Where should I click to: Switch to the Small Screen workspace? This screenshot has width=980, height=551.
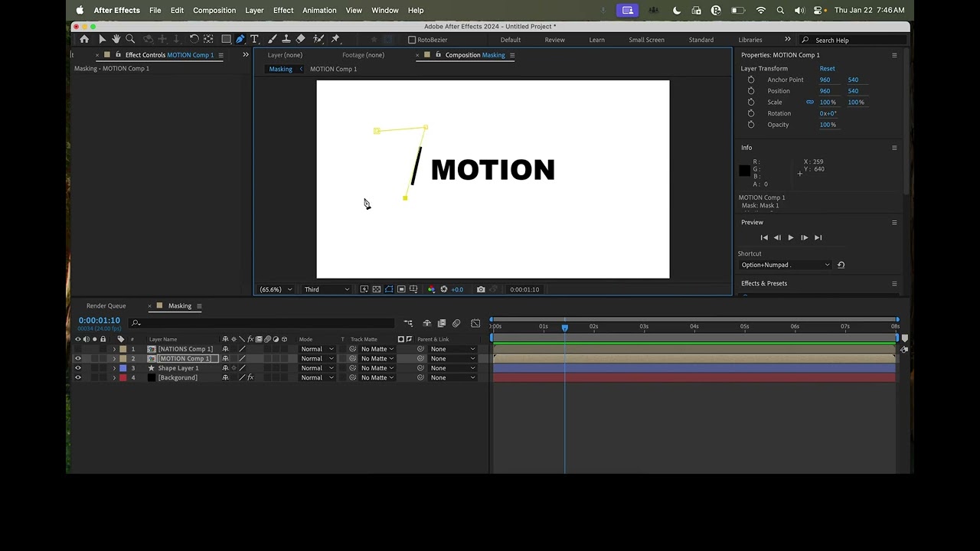646,40
